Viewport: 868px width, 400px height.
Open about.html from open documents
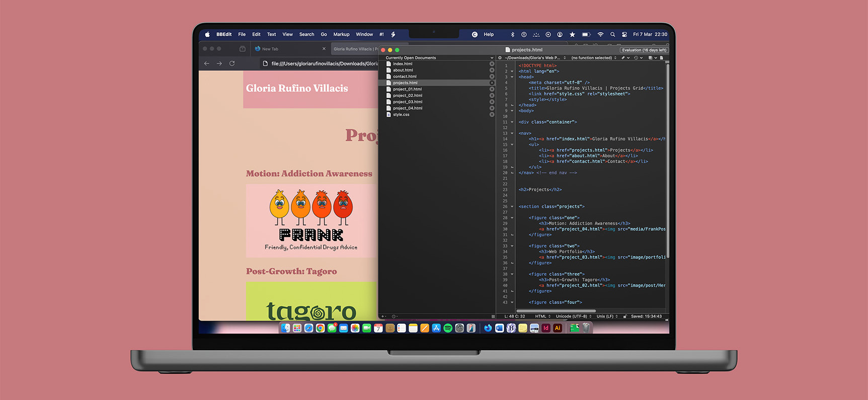403,70
